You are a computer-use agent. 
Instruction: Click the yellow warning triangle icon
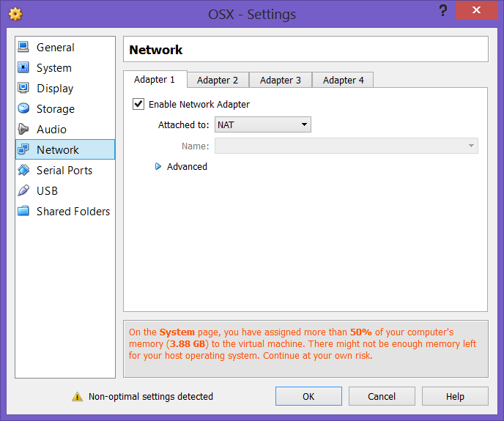pyautogui.click(x=77, y=397)
